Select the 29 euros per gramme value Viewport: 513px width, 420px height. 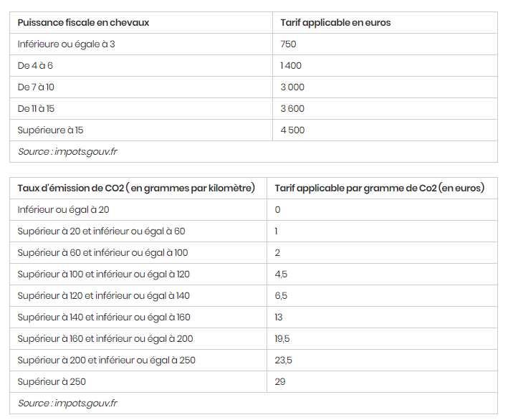[x=280, y=382]
